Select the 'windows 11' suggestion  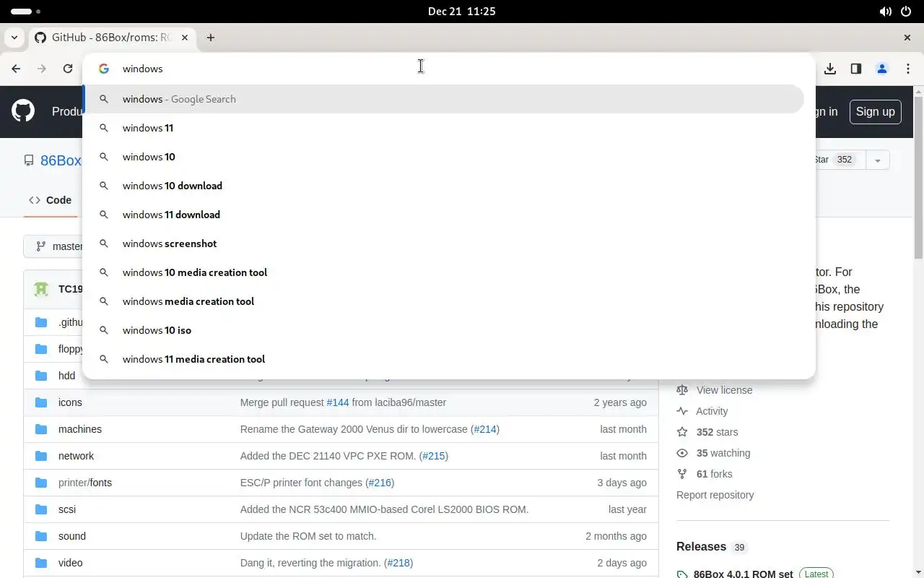[x=444, y=128]
